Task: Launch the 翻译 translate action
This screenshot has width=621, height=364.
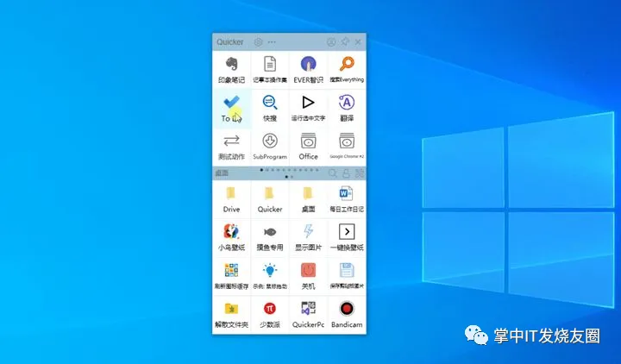Action: coord(347,109)
